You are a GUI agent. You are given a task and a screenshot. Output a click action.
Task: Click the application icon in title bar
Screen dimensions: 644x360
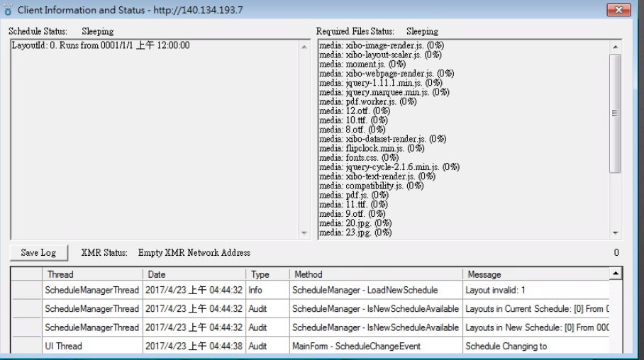(x=9, y=10)
